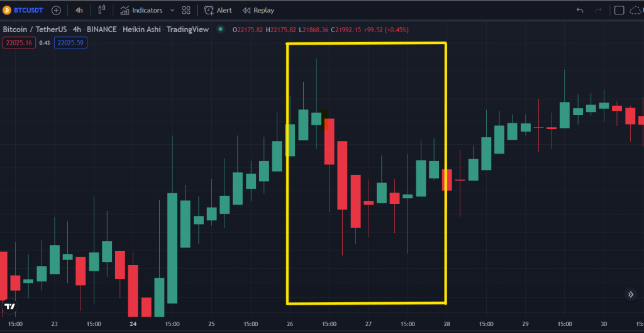Click the date label 28 on time axis
Screen dimensions: 644x333
click(x=447, y=324)
